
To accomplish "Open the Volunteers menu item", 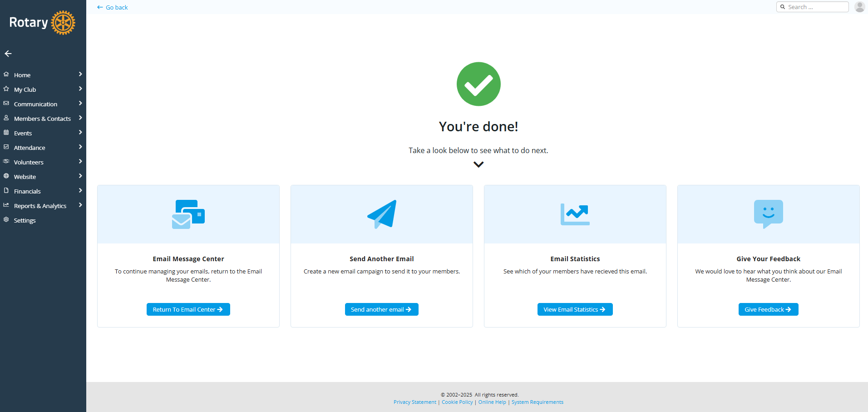I will click(29, 162).
